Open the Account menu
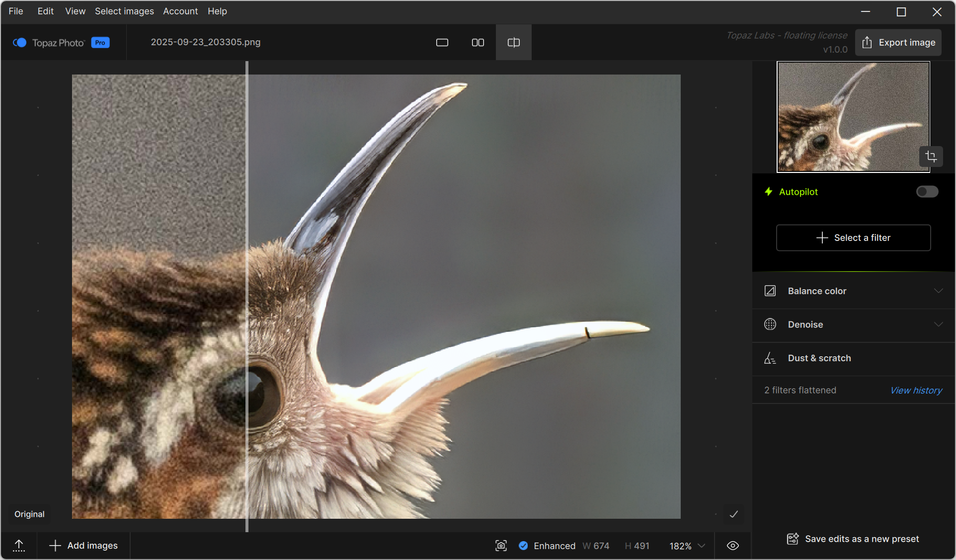Screen dimensions: 956x560 180,11
